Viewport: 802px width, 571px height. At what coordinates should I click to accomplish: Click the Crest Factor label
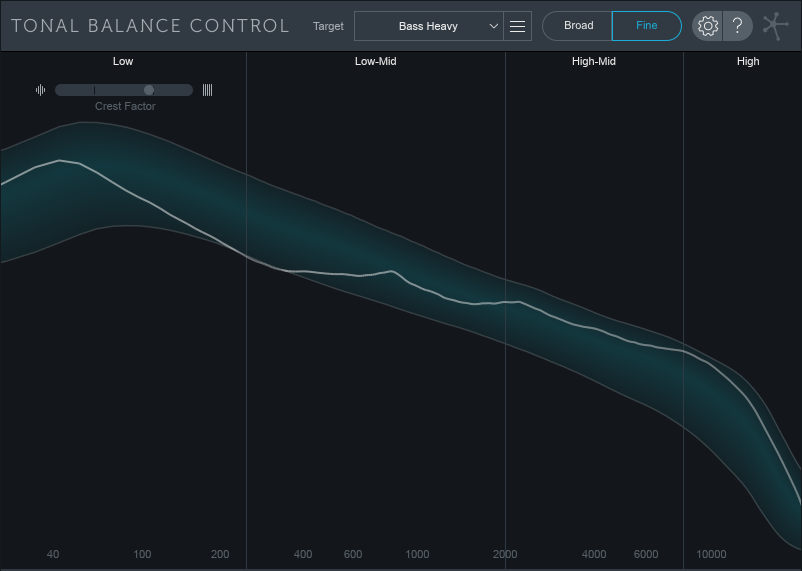(x=125, y=106)
